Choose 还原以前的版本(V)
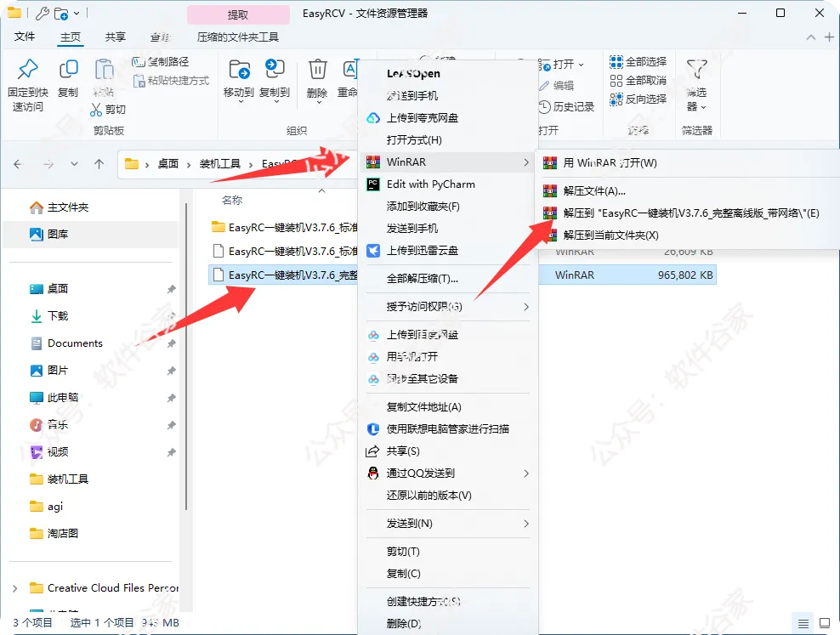This screenshot has width=840, height=635. pos(448,496)
